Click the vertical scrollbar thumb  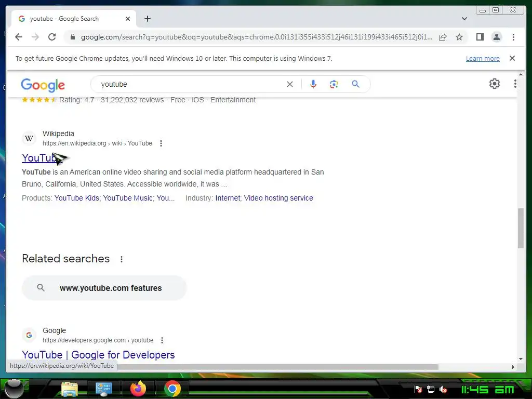point(521,228)
